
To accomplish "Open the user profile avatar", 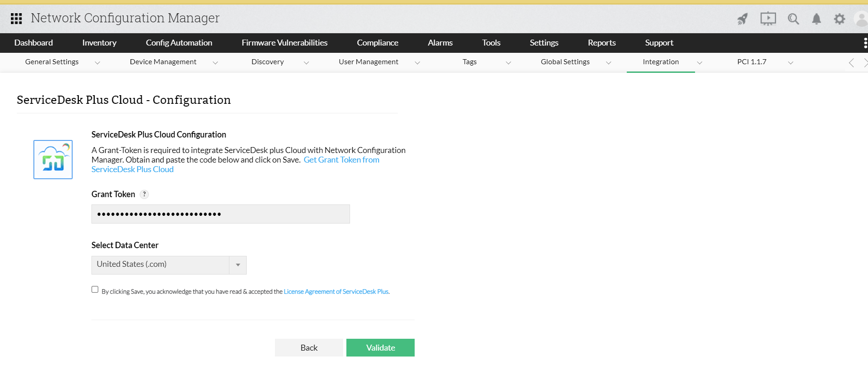I will click(x=861, y=19).
